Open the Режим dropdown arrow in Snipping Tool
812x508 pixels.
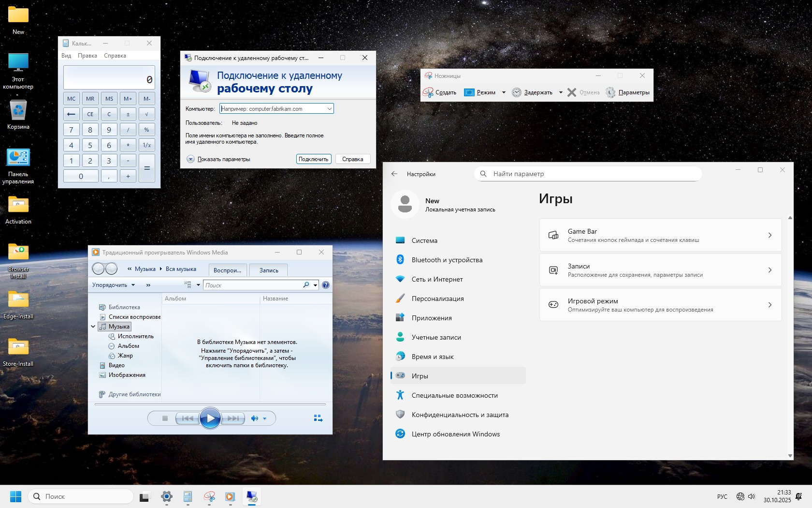[x=504, y=92]
